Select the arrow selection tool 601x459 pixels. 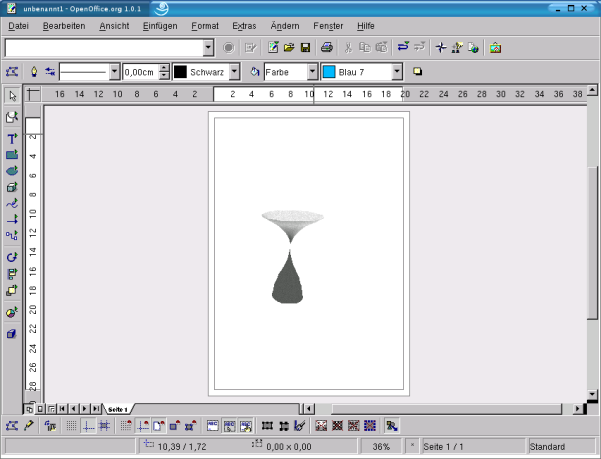pos(12,95)
